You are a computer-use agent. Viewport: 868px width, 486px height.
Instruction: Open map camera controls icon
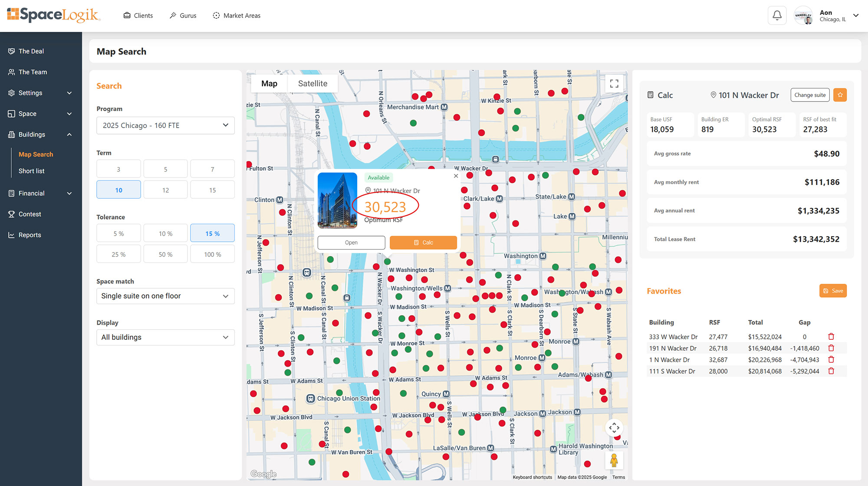click(x=614, y=428)
